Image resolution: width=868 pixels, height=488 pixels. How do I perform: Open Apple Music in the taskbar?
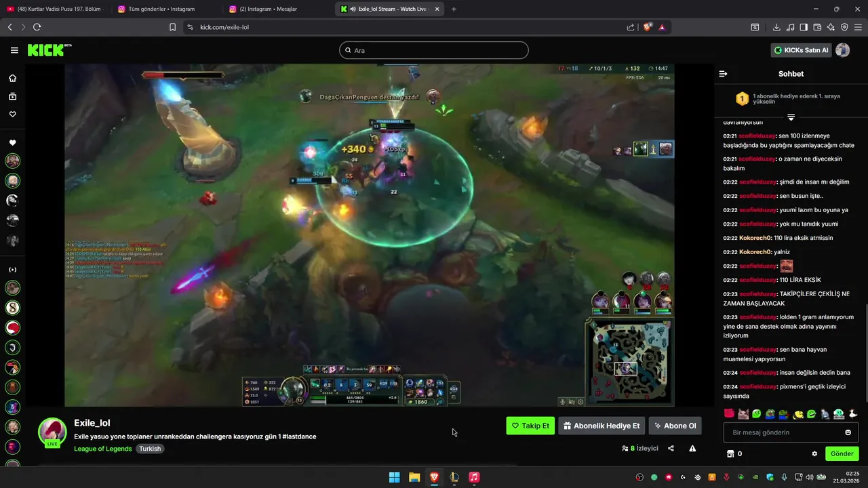point(474,477)
